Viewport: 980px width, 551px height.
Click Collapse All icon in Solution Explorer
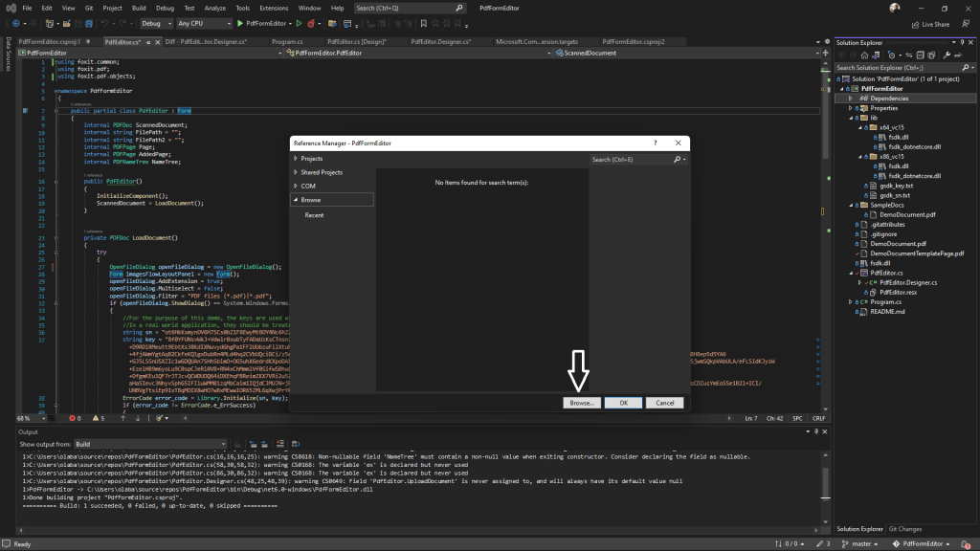click(920, 55)
